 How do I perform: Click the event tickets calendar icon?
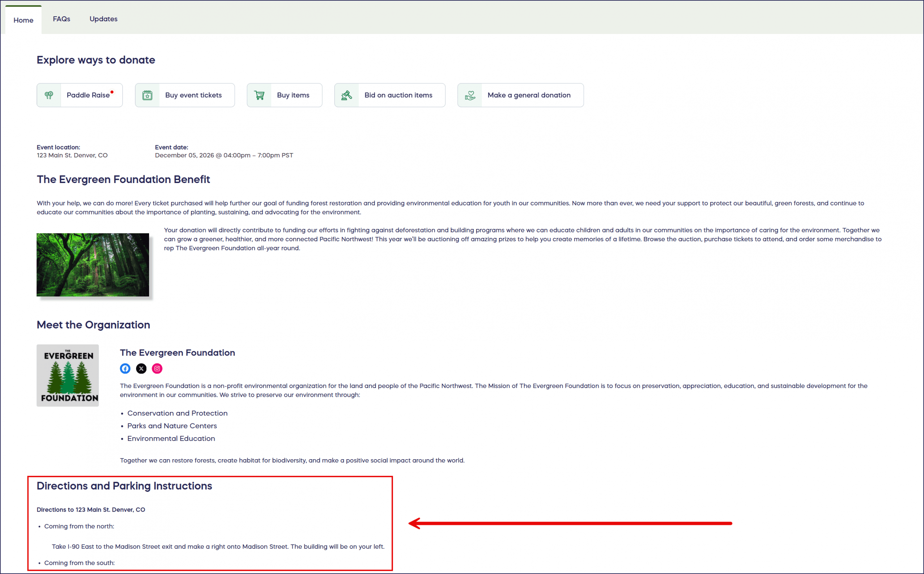click(x=147, y=95)
